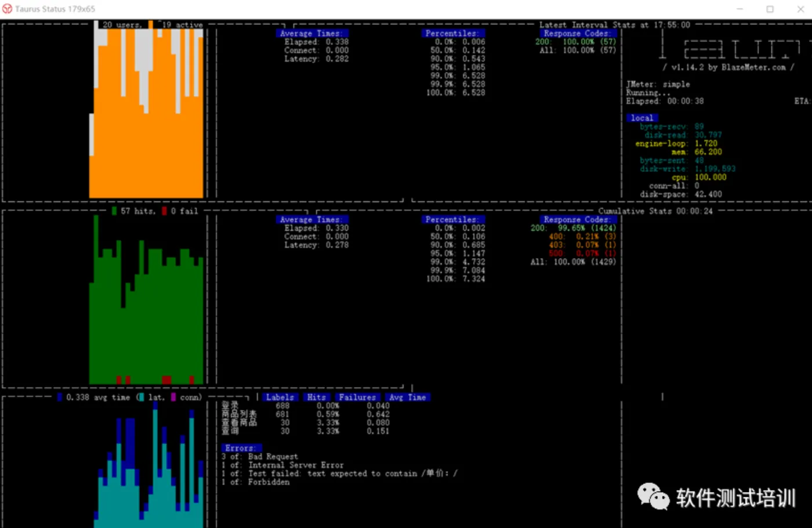Click the "Test failed: text expected" error line

pos(339,473)
